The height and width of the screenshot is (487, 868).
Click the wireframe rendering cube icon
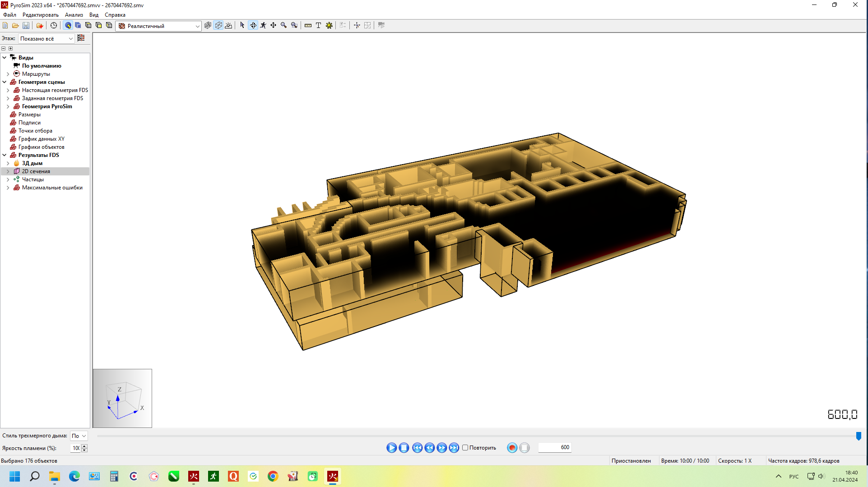click(x=208, y=26)
